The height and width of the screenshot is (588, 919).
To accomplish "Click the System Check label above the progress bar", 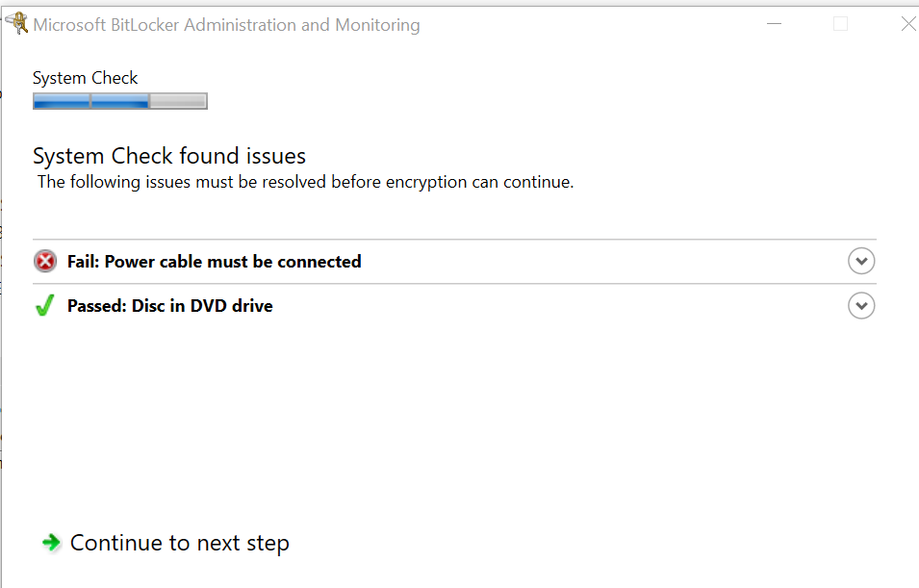I will pos(86,77).
